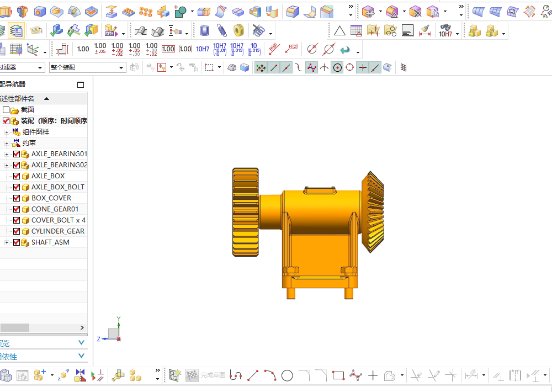Click the yellow disc spring icon

pyautogui.click(x=238, y=30)
